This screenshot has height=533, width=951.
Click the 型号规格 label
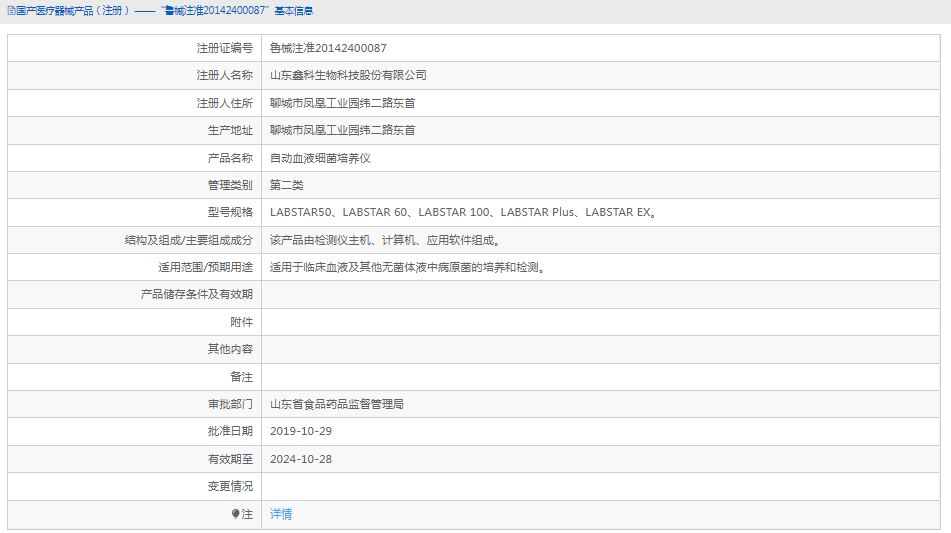pyautogui.click(x=230, y=212)
